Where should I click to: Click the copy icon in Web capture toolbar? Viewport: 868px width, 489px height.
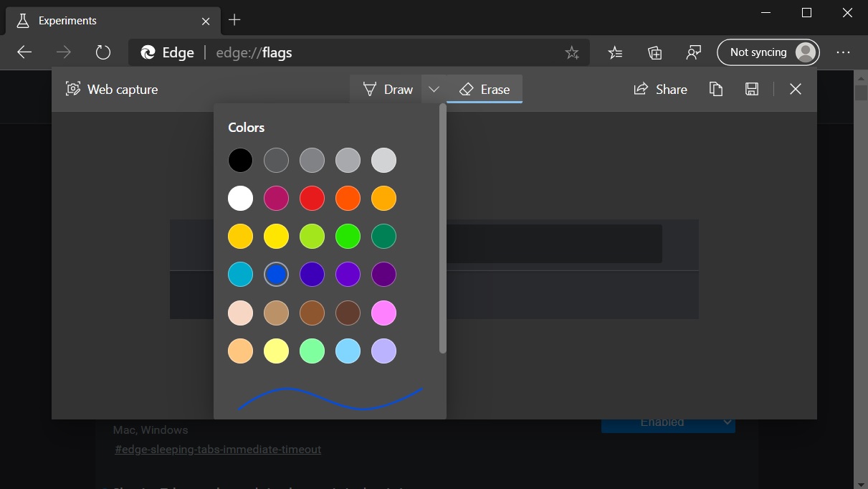click(715, 89)
